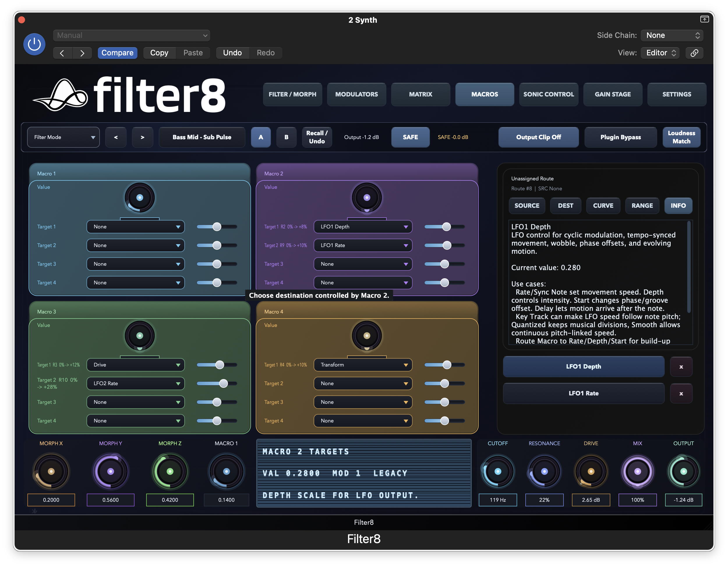Toggle Output Clip Off

tap(538, 137)
